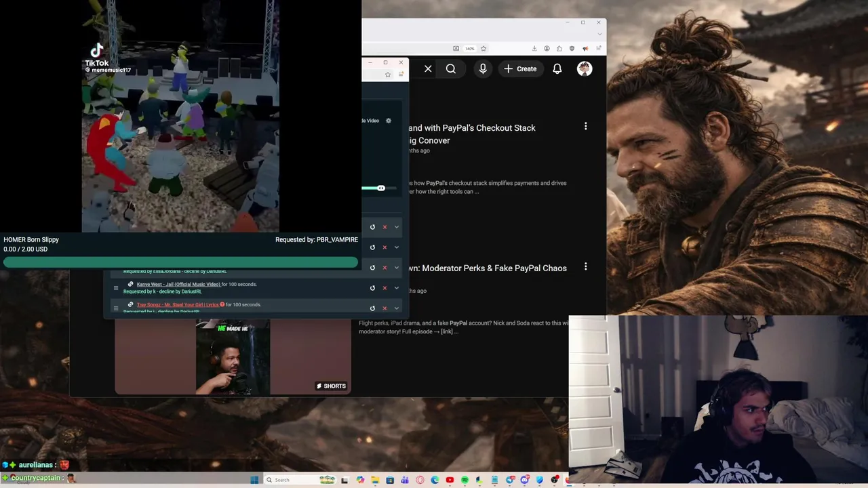
Task: Open options for Fake PayPal Chaos video
Action: (x=586, y=266)
